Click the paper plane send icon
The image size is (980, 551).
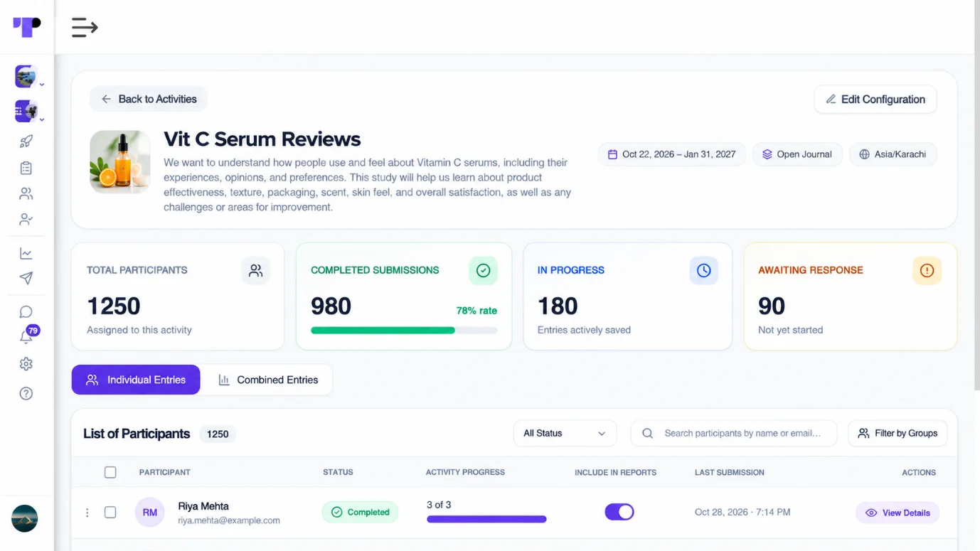tap(26, 278)
